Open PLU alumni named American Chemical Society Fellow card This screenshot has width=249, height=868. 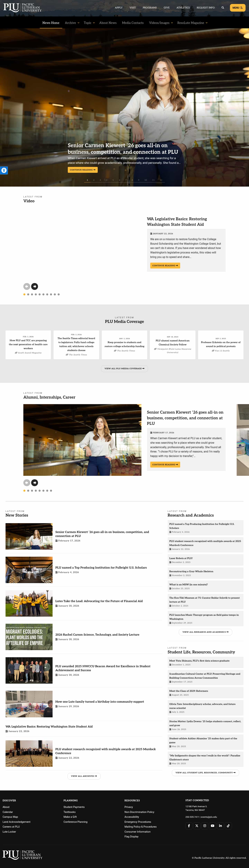(x=172, y=344)
